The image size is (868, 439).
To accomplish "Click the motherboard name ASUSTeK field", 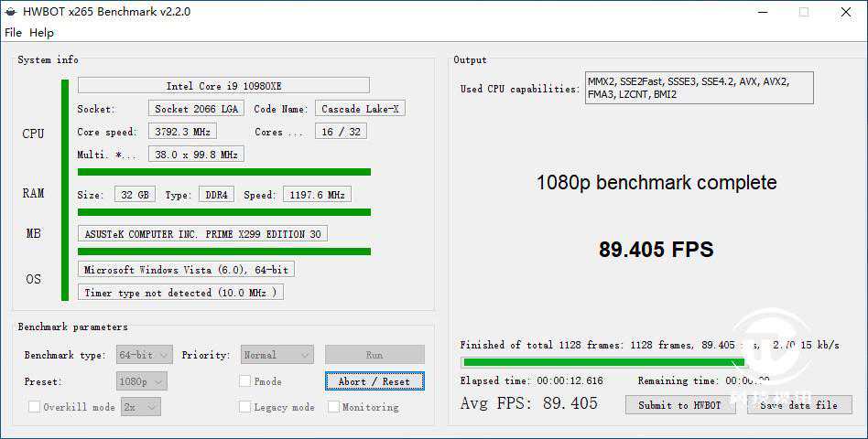I will (x=202, y=234).
